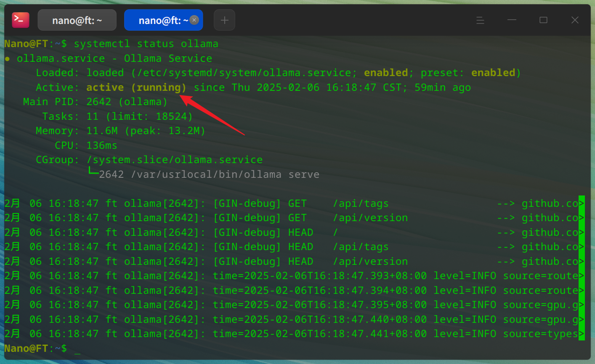The width and height of the screenshot is (595, 364).
Task: Click the 'Tasks: 11 (limit: 18524)' line
Action: click(x=117, y=116)
